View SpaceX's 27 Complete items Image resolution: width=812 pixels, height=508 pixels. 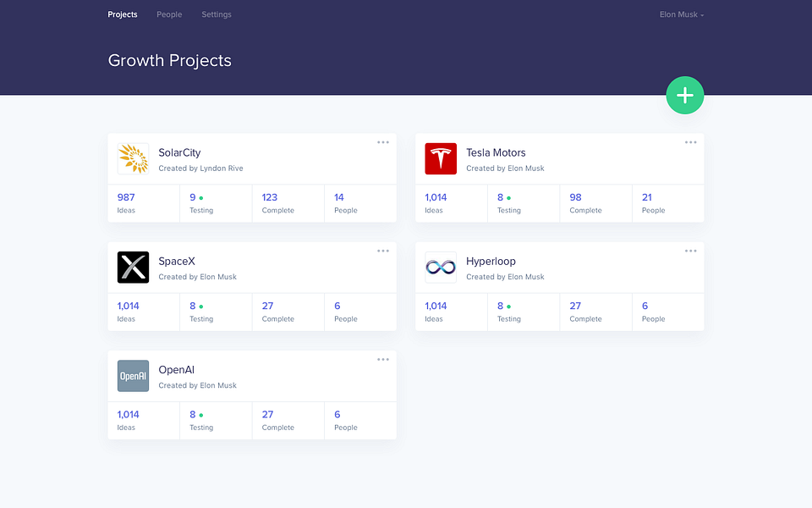(x=288, y=312)
